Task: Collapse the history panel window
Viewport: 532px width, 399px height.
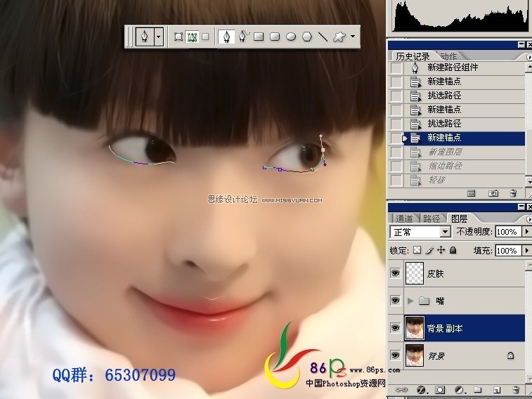Action: [x=521, y=44]
